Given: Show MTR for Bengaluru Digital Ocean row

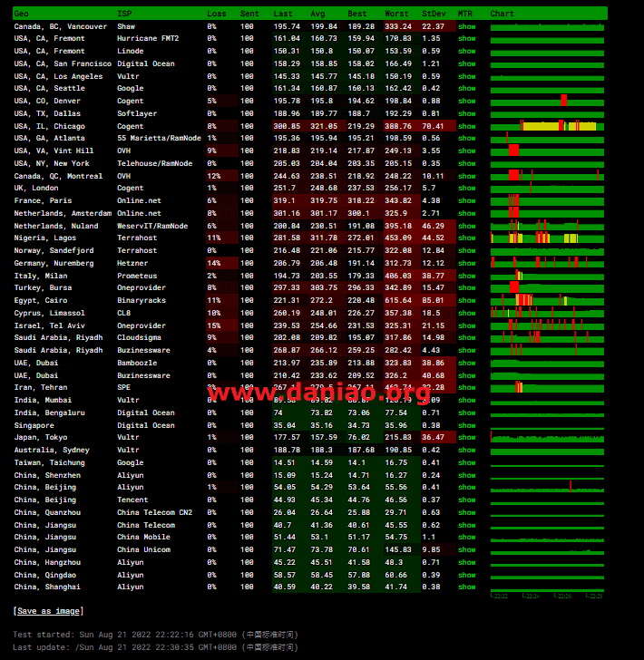Looking at the screenshot, I should (x=467, y=412).
